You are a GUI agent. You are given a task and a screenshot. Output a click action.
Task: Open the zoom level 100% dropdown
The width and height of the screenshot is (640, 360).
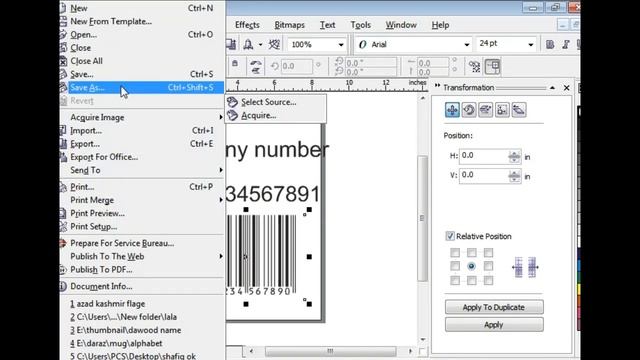coord(341,44)
